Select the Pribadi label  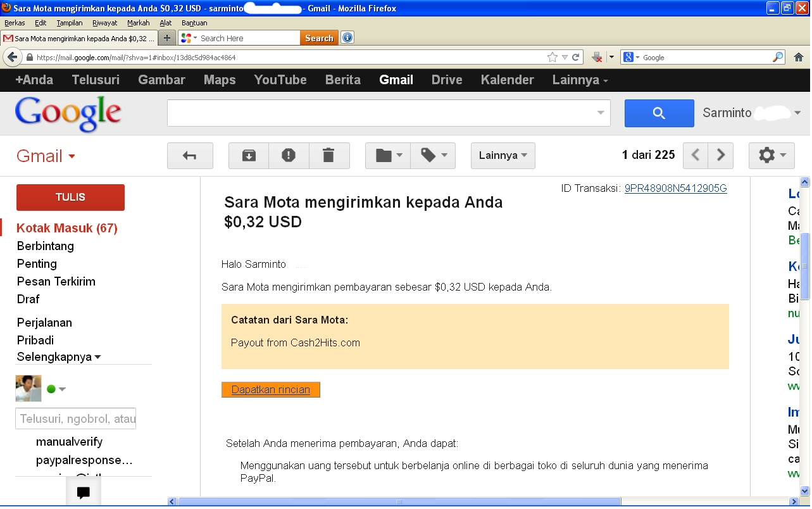point(35,340)
